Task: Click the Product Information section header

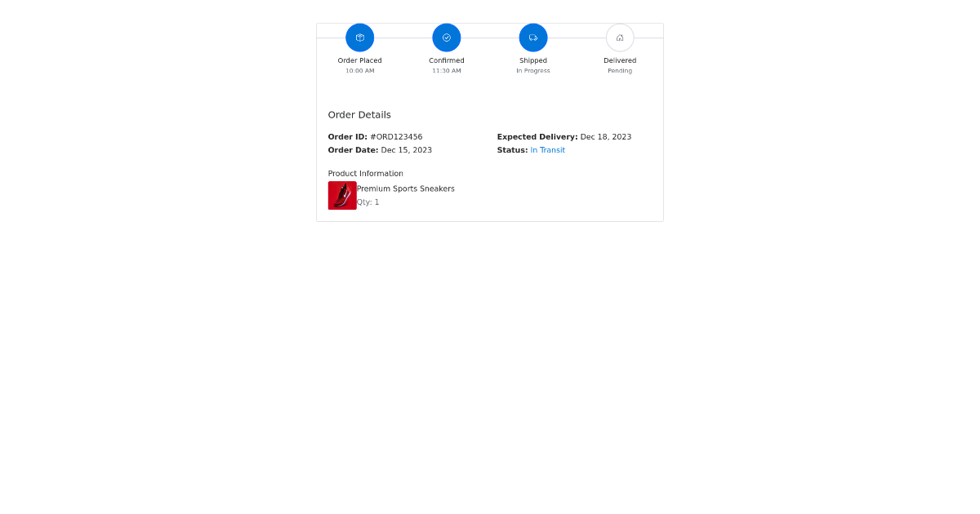Action: pos(365,173)
